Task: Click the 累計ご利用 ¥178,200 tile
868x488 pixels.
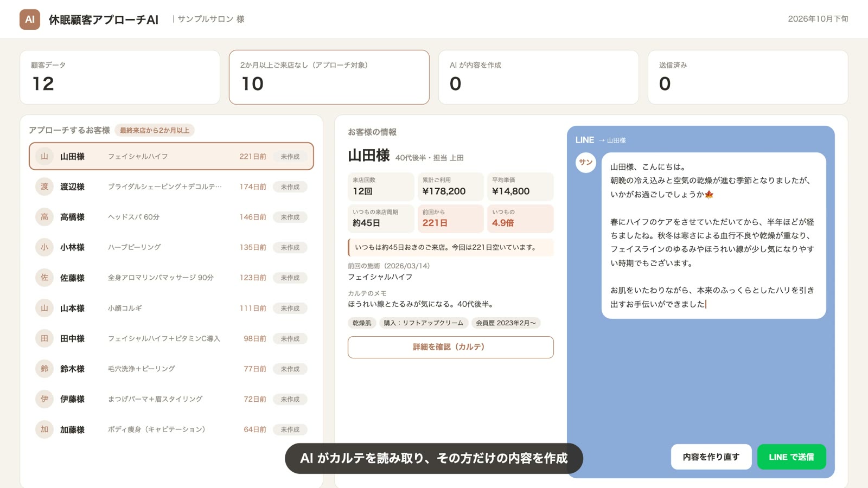Action: pos(450,187)
